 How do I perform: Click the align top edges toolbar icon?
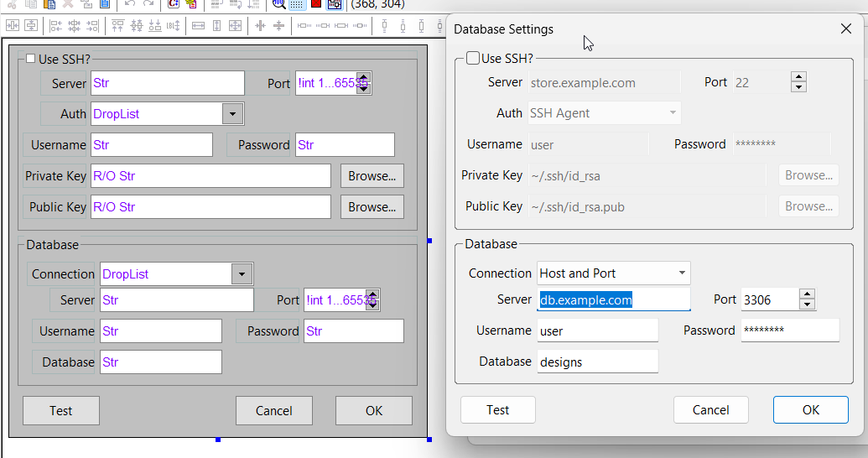tap(118, 26)
